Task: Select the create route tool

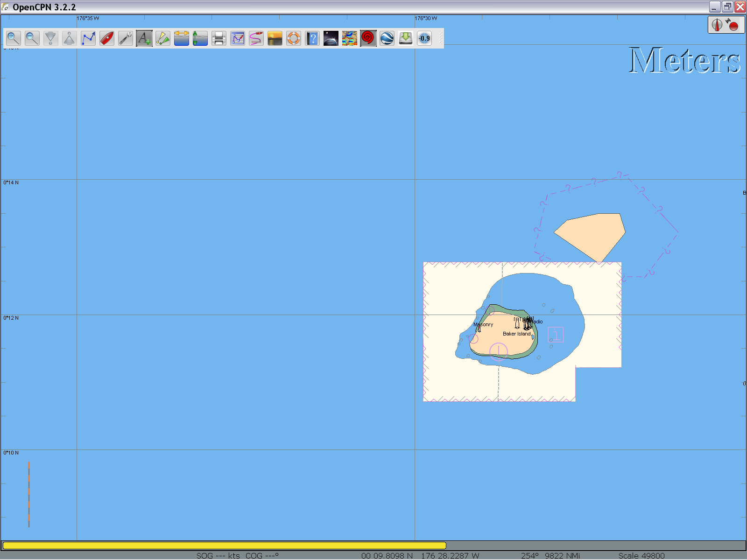Action: click(88, 38)
